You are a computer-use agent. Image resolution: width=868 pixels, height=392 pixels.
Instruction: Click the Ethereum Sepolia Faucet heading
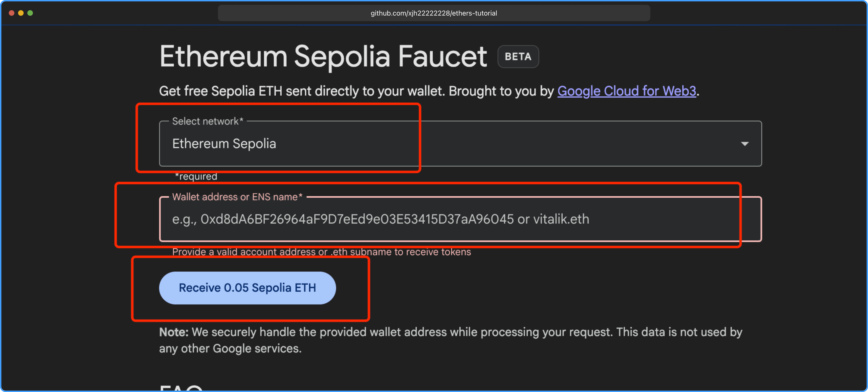(x=323, y=56)
